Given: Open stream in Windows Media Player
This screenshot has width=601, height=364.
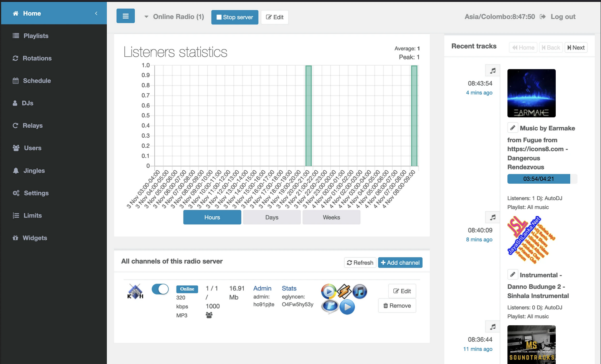Looking at the screenshot, I should (x=329, y=292).
